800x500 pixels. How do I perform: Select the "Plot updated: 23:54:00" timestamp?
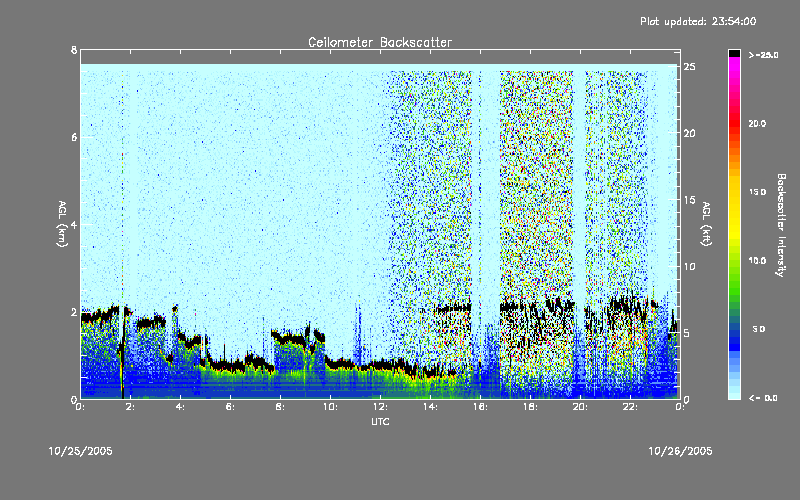pyautogui.click(x=698, y=21)
